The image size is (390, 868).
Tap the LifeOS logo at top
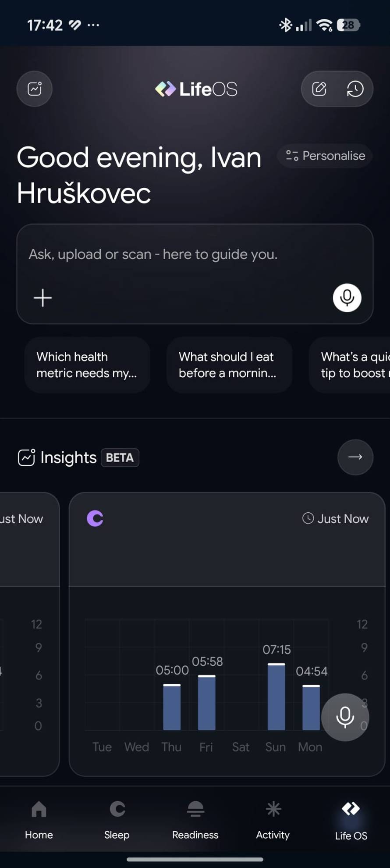point(196,89)
